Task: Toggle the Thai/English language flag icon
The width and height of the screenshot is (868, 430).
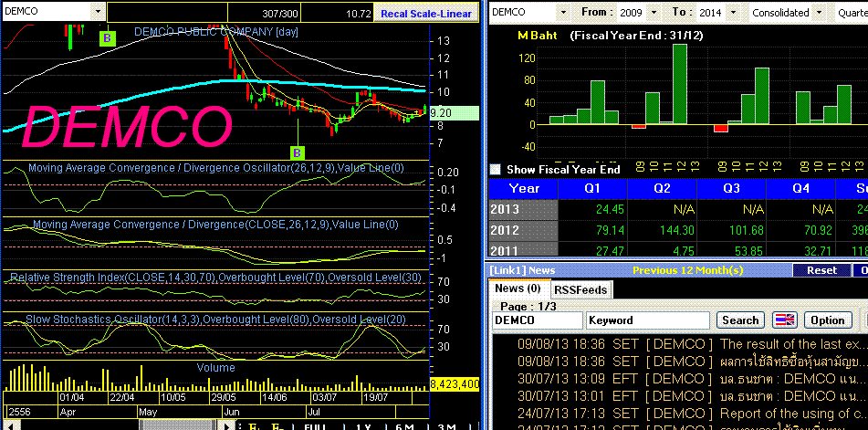Action: (784, 320)
